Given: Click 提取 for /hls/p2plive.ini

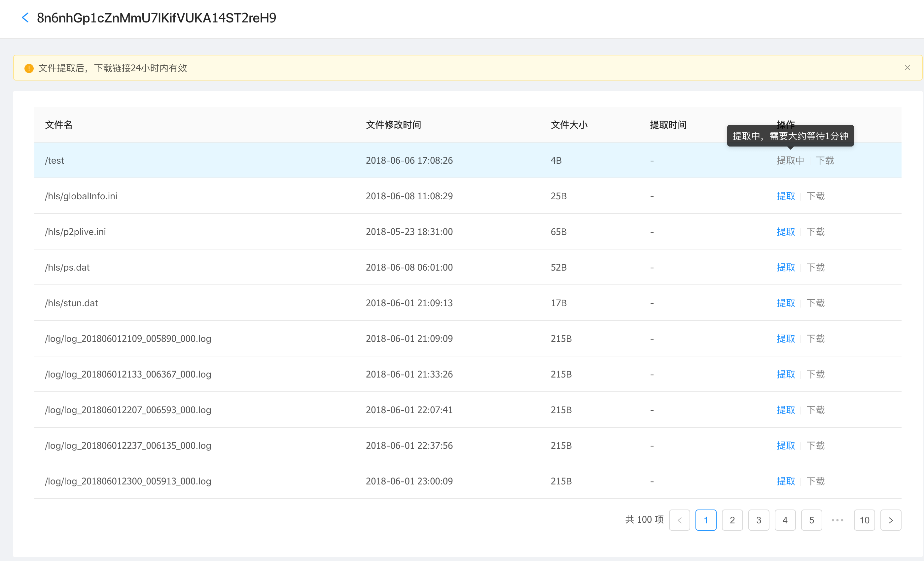Looking at the screenshot, I should (x=786, y=232).
